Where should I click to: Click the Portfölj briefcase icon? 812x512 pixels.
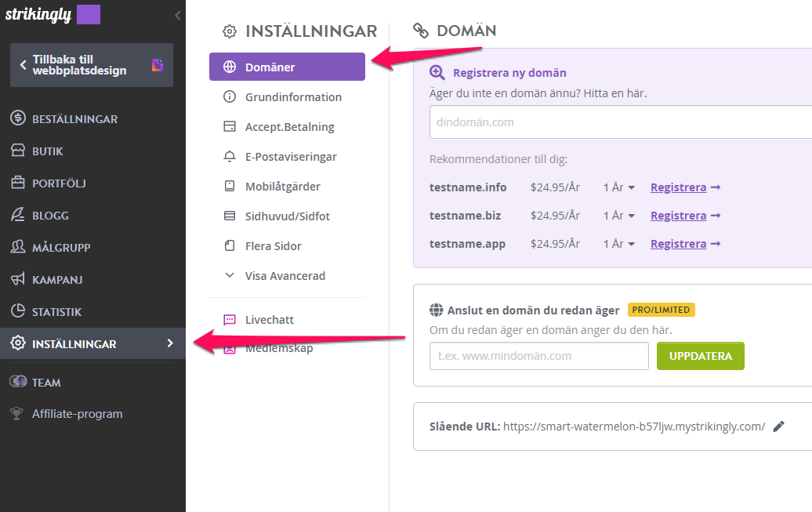pyautogui.click(x=17, y=183)
